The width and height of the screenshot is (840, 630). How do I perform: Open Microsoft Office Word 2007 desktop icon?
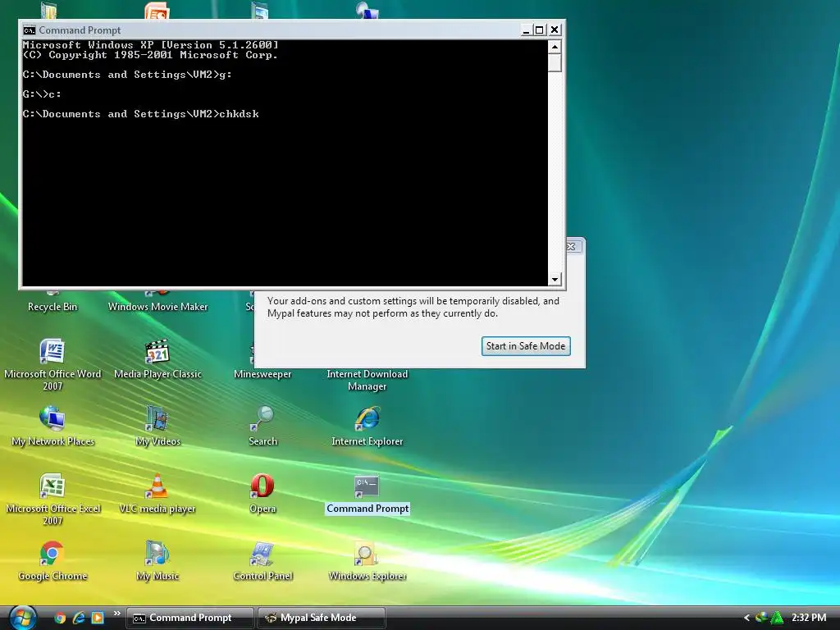pos(52,352)
